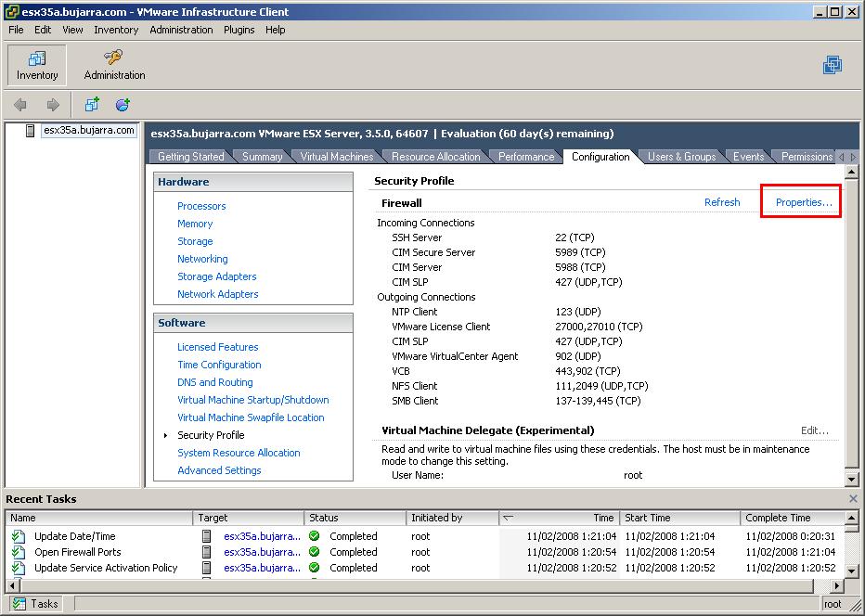Screen dimensions: 865x616
Task: Open Advanced Settings link
Action: coord(219,471)
